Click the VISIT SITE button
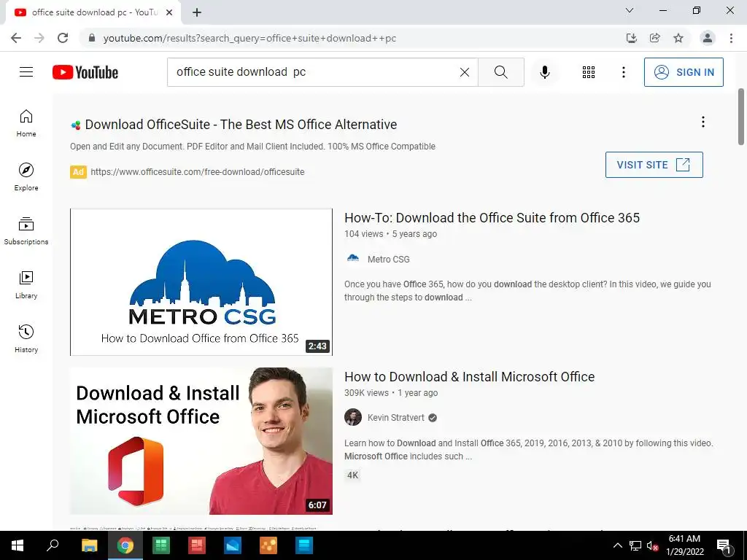This screenshot has height=560, width=747. click(654, 165)
